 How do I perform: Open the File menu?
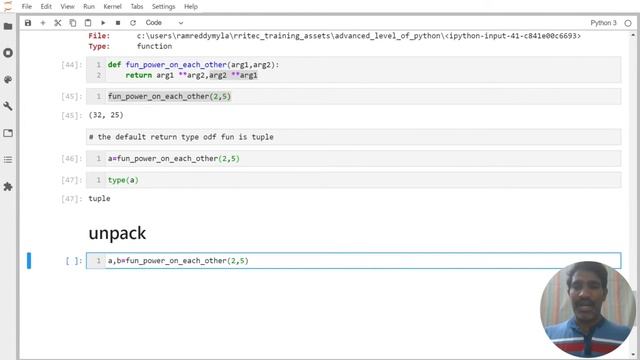pyautogui.click(x=27, y=7)
